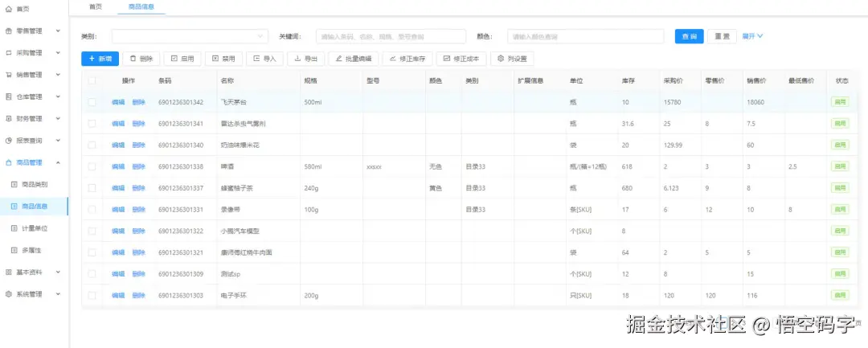Viewport: 868px width, 348px height.
Task: Expand 系统管理 using its chevron
Action: [x=58, y=294]
